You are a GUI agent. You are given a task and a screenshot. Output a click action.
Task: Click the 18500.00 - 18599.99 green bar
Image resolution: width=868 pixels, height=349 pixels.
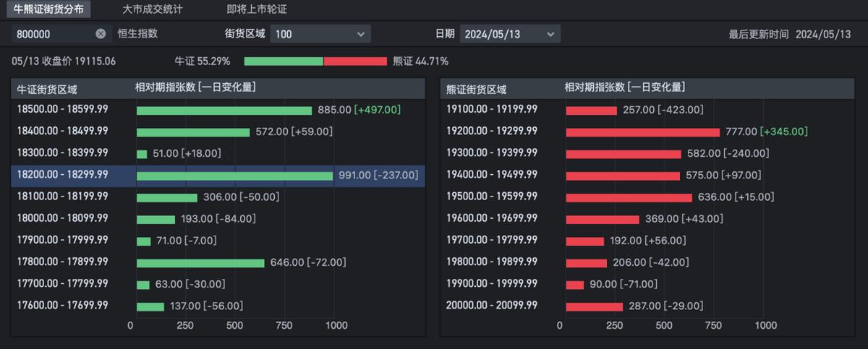[x=224, y=111]
